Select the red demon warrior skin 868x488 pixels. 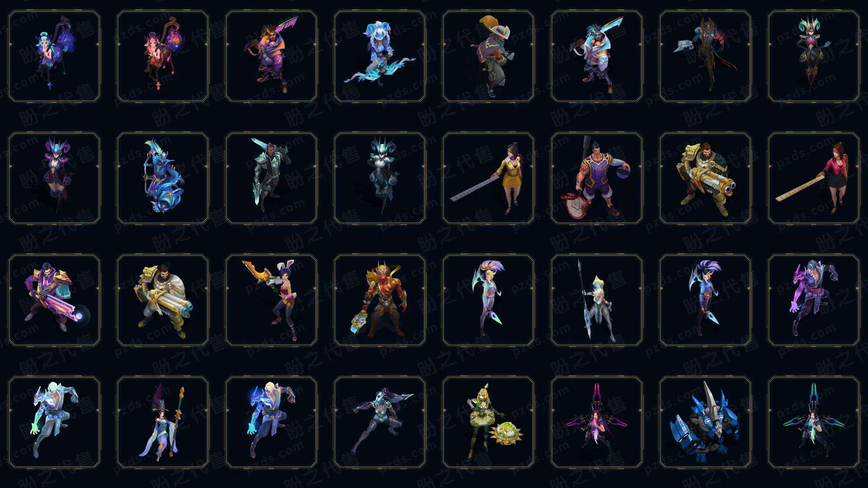coord(380,300)
